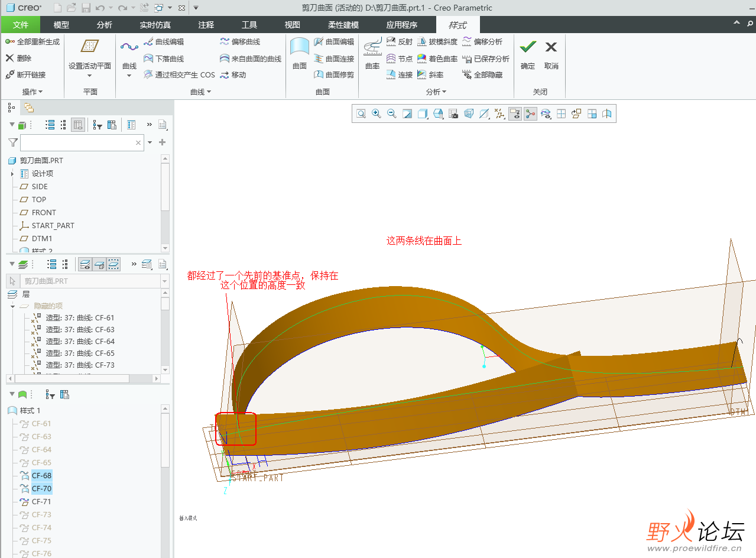The image size is (756, 558).
Task: Click Perspective view cube icon in graphics toolbar
Action: pyautogui.click(x=469, y=114)
